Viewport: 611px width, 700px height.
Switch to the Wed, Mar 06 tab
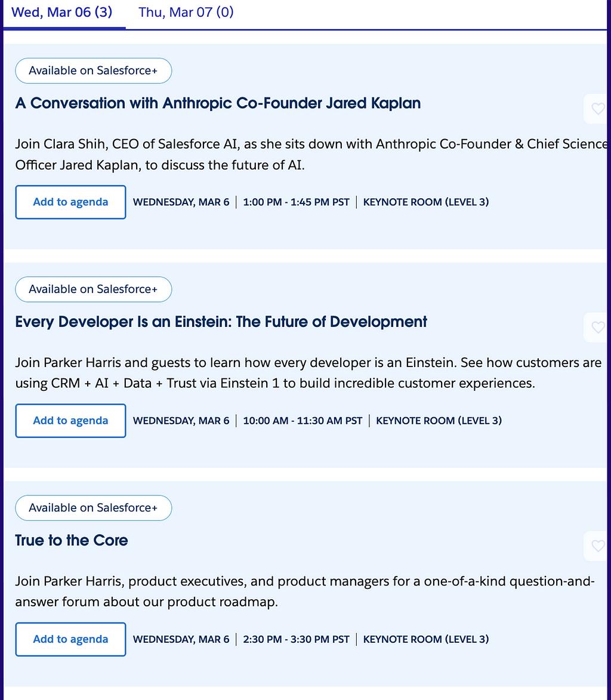click(62, 13)
